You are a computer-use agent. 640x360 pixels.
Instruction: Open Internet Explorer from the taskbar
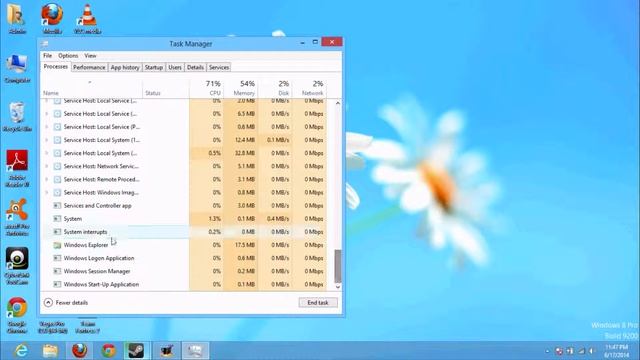click(21, 351)
